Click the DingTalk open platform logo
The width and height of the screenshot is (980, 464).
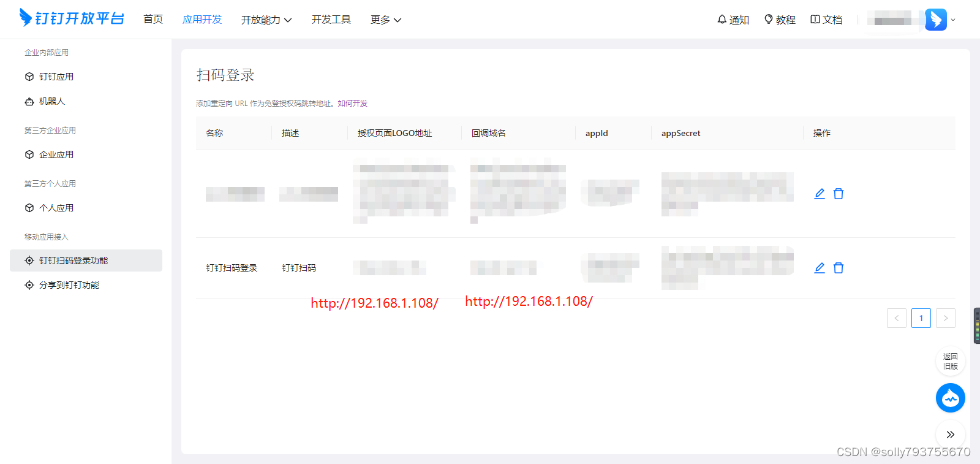[72, 18]
